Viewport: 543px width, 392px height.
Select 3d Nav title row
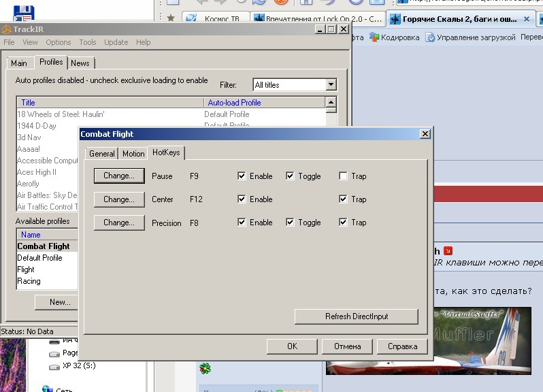pyautogui.click(x=48, y=137)
